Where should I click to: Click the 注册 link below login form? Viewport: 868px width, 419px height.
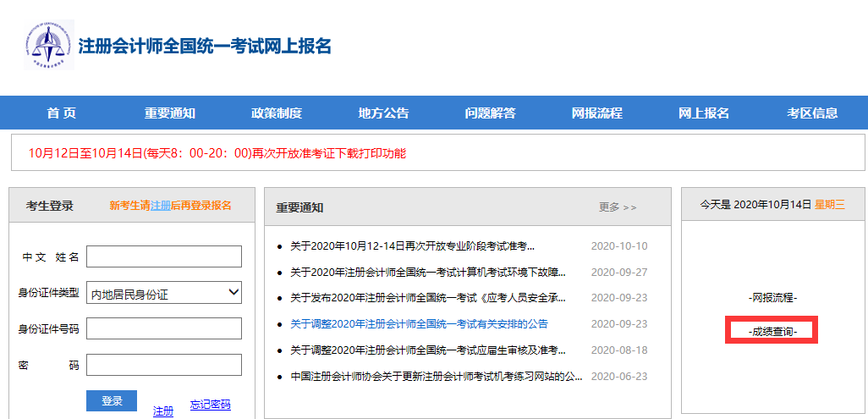pyautogui.click(x=163, y=411)
